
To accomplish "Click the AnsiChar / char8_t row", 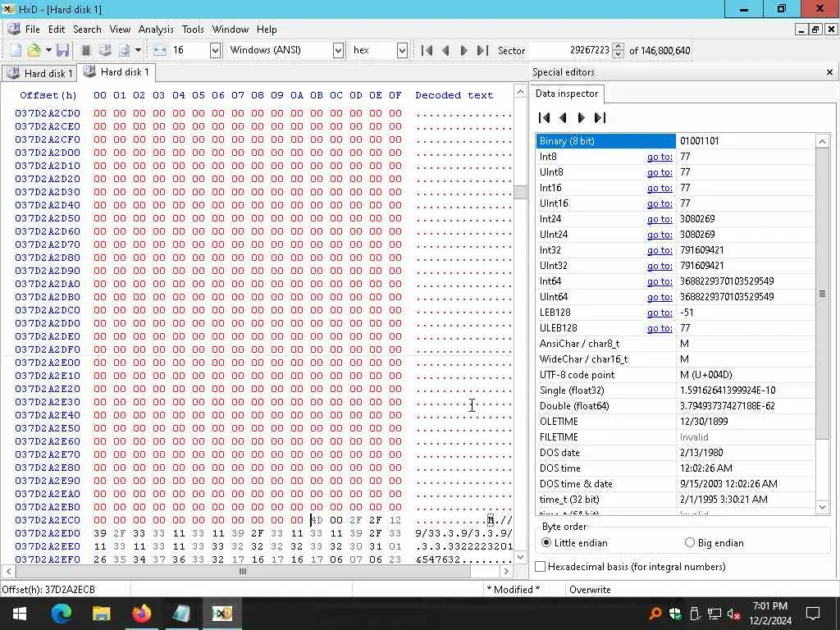I will (675, 344).
